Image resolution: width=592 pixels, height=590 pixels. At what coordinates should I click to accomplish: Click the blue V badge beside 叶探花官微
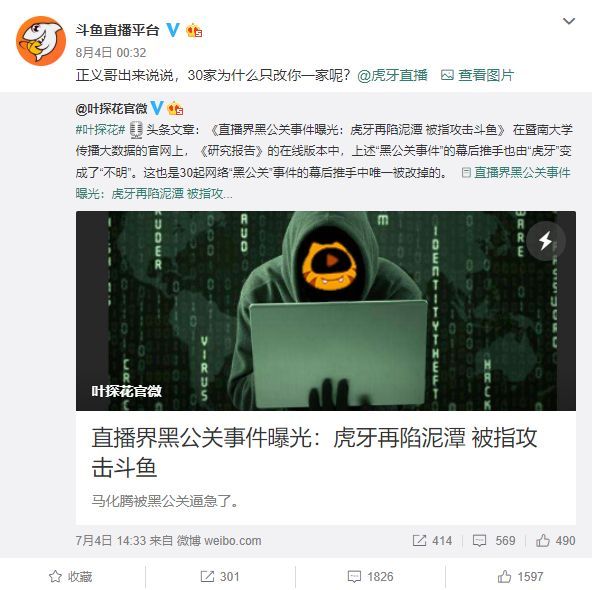[157, 108]
